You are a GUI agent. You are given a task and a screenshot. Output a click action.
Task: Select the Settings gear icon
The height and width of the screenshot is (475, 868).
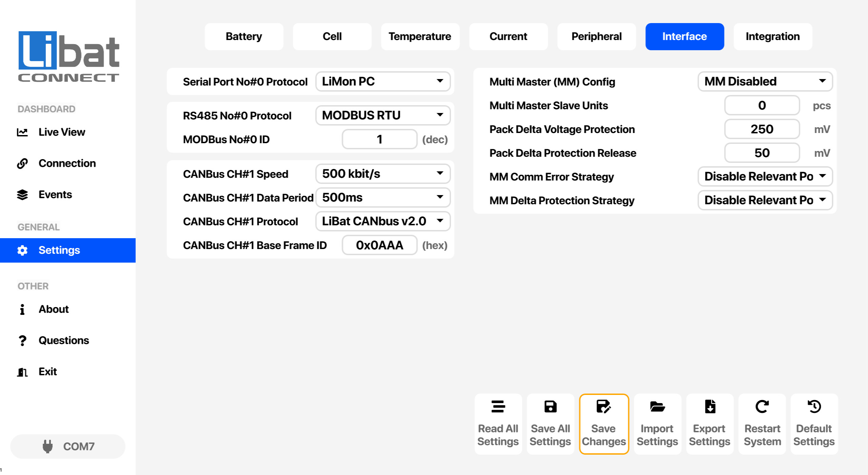pos(22,250)
